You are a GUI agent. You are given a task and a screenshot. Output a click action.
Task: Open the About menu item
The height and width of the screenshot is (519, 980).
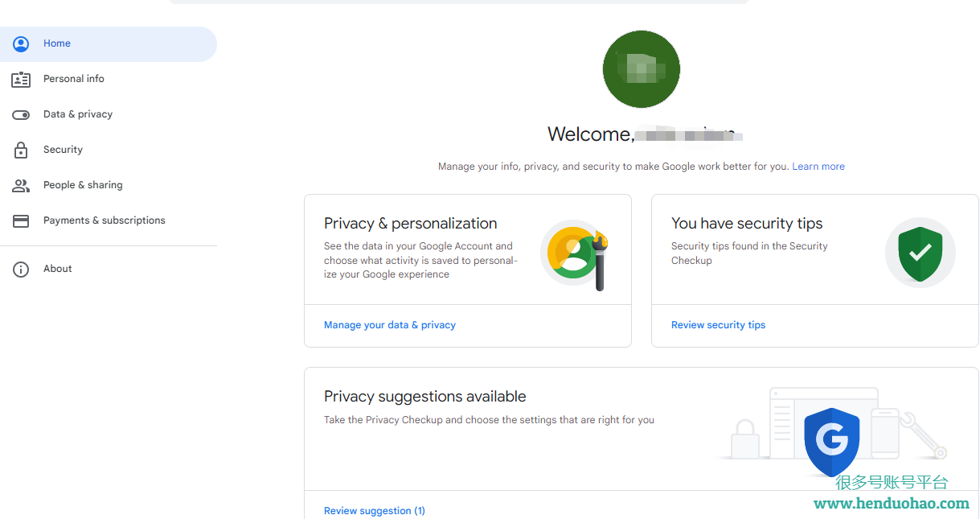click(x=109, y=269)
